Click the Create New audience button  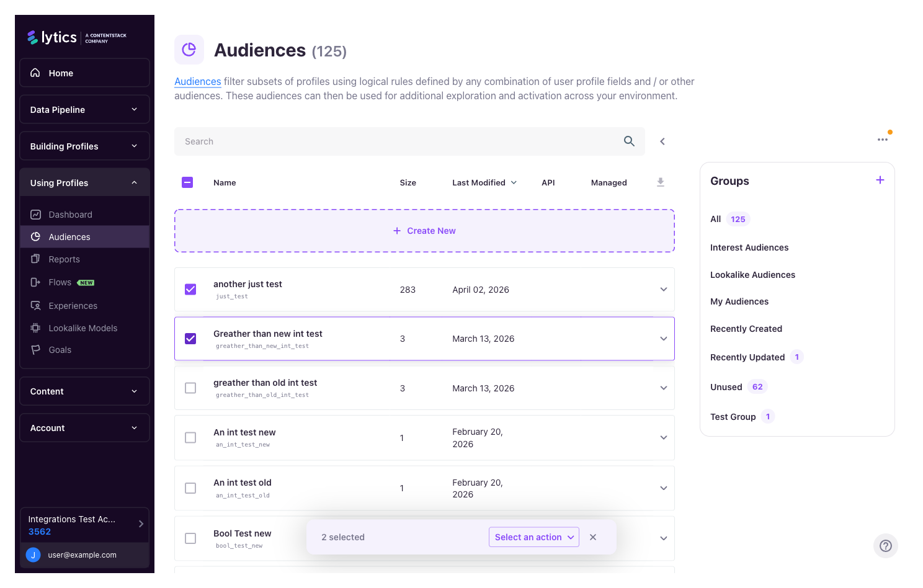click(x=424, y=230)
